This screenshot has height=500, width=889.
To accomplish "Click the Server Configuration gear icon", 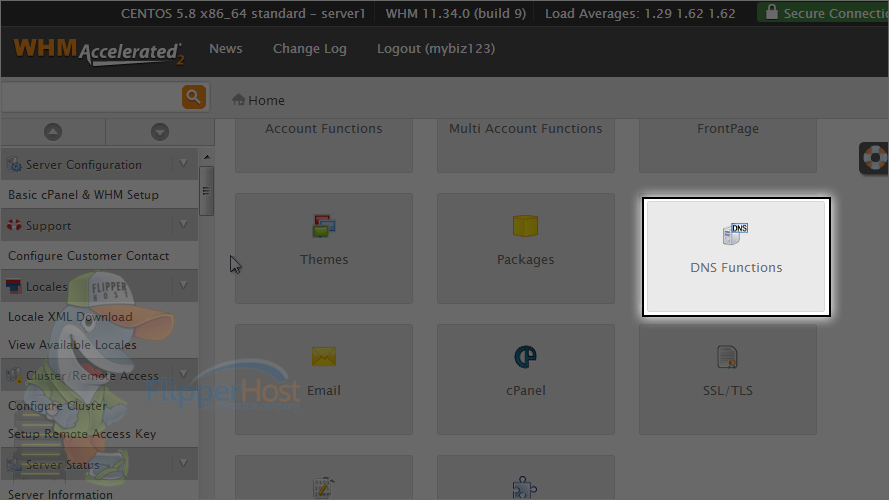I will [14, 164].
